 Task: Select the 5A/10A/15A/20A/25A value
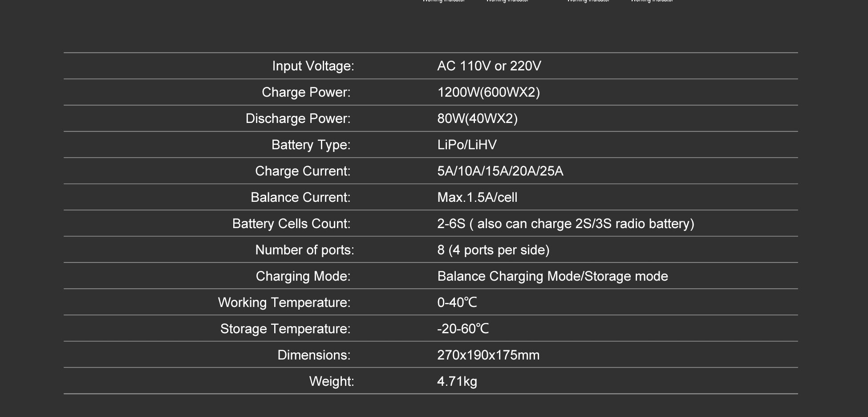pyautogui.click(x=500, y=171)
